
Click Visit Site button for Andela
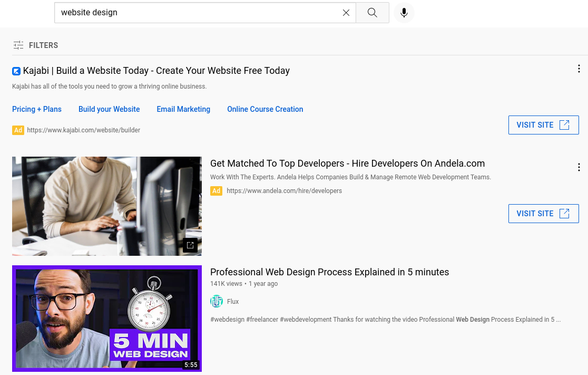[543, 214]
